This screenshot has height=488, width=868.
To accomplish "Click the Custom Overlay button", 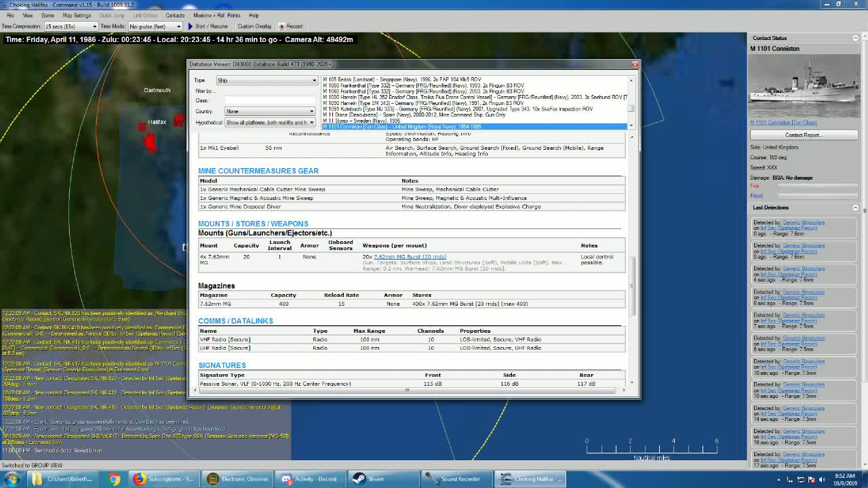I will pyautogui.click(x=254, y=26).
